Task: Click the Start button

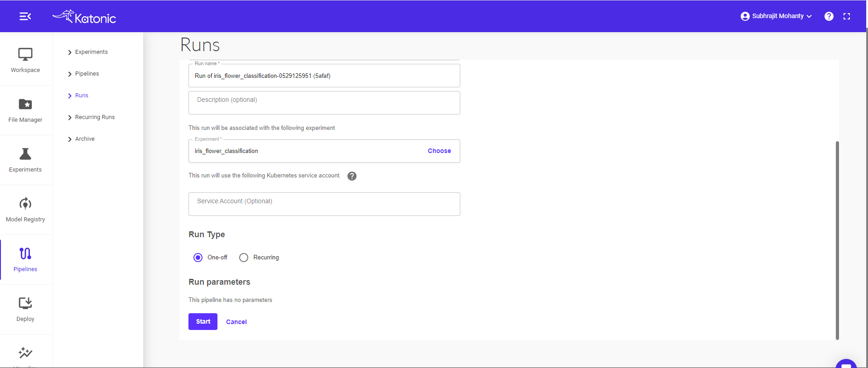Action: [x=203, y=321]
